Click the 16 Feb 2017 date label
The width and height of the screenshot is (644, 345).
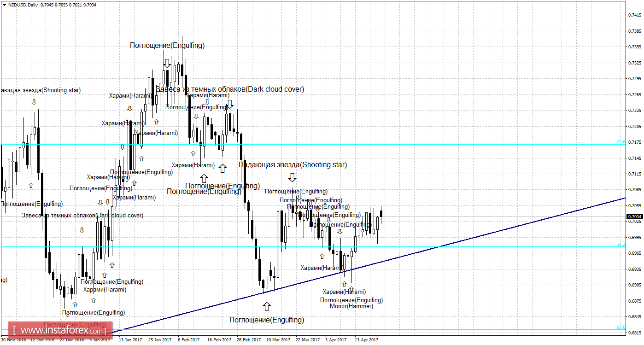[x=219, y=340]
